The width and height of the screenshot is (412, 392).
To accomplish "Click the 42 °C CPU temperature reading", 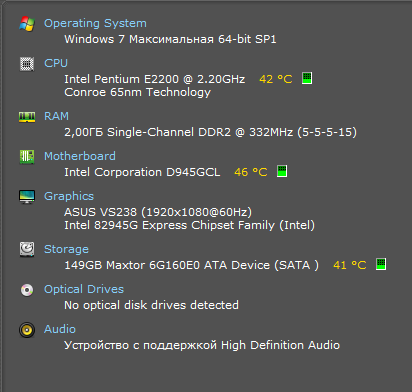I will click(x=276, y=79).
